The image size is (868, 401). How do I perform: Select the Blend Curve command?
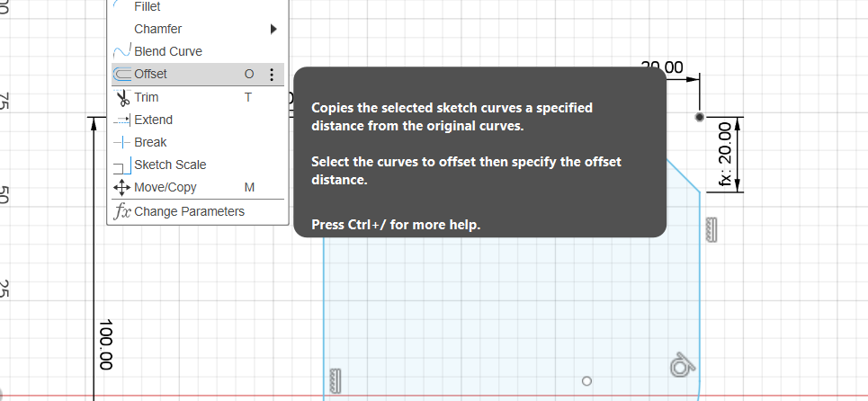198,51
